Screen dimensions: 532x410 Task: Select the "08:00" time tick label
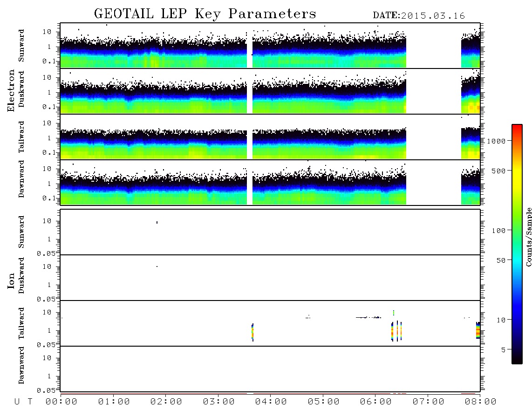click(481, 402)
